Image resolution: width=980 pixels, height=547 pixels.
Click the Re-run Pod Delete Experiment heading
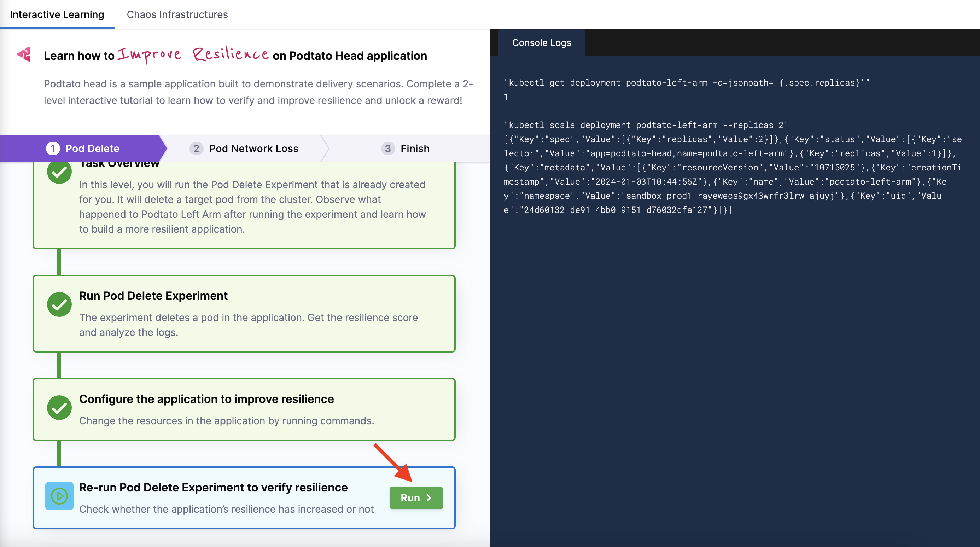(213, 487)
